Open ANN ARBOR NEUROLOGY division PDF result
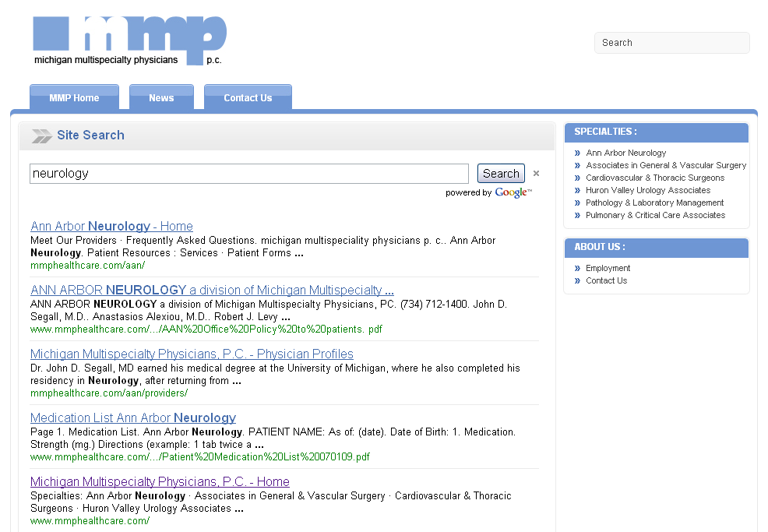The height and width of the screenshot is (532, 768). tap(212, 291)
